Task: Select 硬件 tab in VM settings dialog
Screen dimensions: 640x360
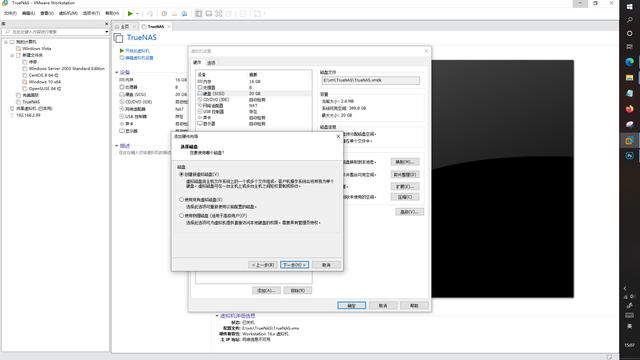Action: [197, 62]
